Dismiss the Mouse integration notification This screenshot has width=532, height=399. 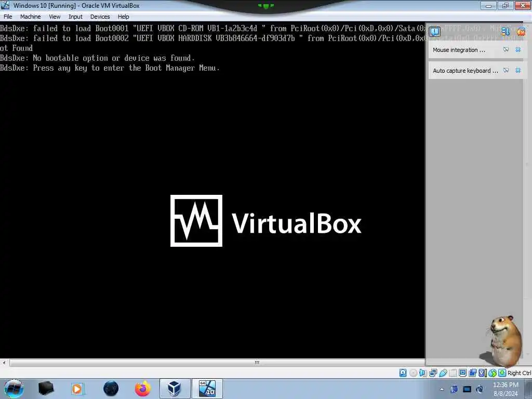tap(518, 49)
